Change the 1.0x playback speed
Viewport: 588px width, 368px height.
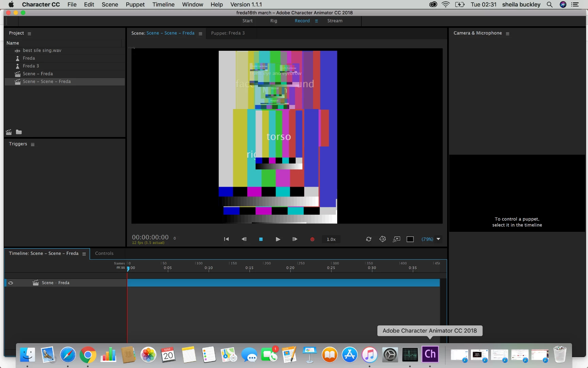(x=331, y=239)
